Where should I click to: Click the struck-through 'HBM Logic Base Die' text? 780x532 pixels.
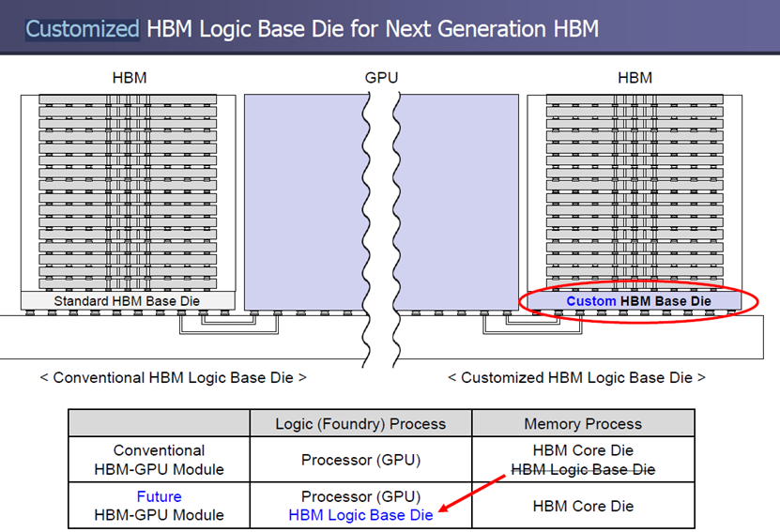[583, 469]
